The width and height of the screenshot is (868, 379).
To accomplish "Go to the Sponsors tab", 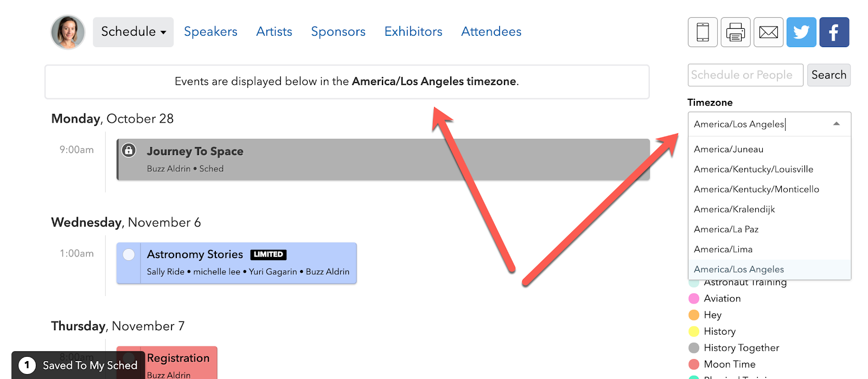I will [338, 32].
